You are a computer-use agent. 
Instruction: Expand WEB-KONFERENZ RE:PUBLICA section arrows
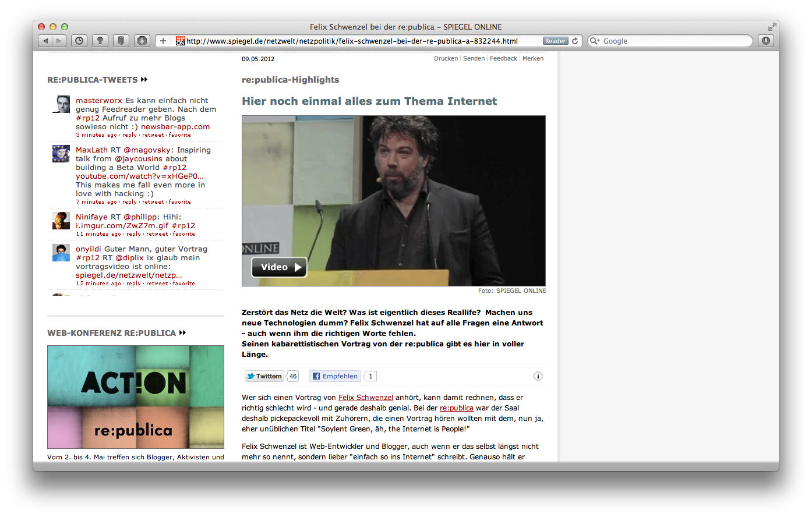(182, 332)
